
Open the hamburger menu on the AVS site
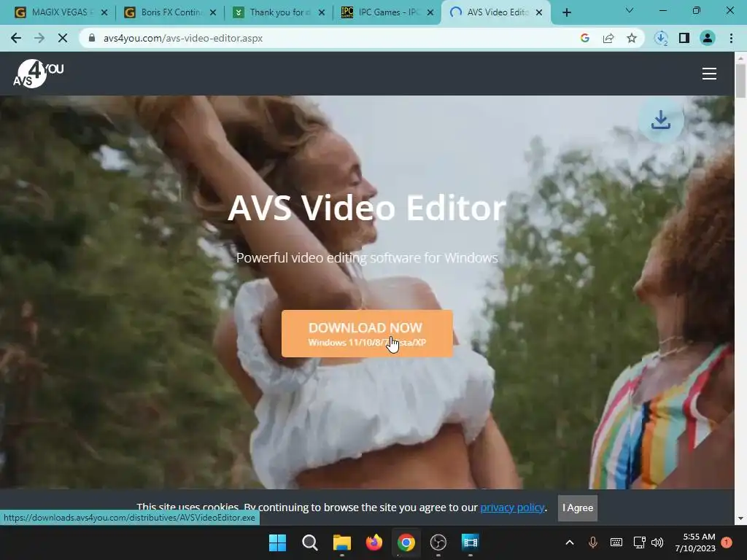coord(709,74)
